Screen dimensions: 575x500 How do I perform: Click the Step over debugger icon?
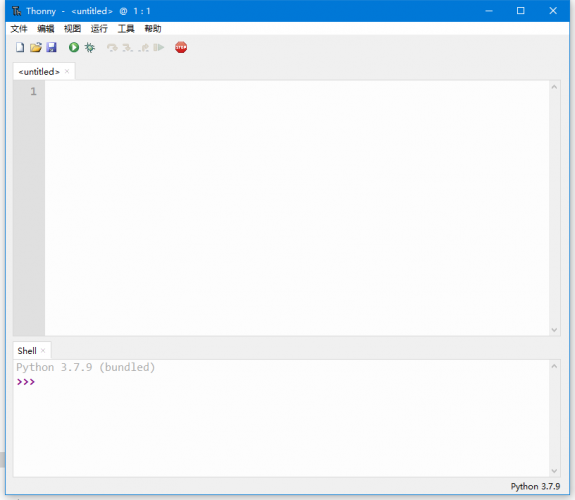(112, 48)
